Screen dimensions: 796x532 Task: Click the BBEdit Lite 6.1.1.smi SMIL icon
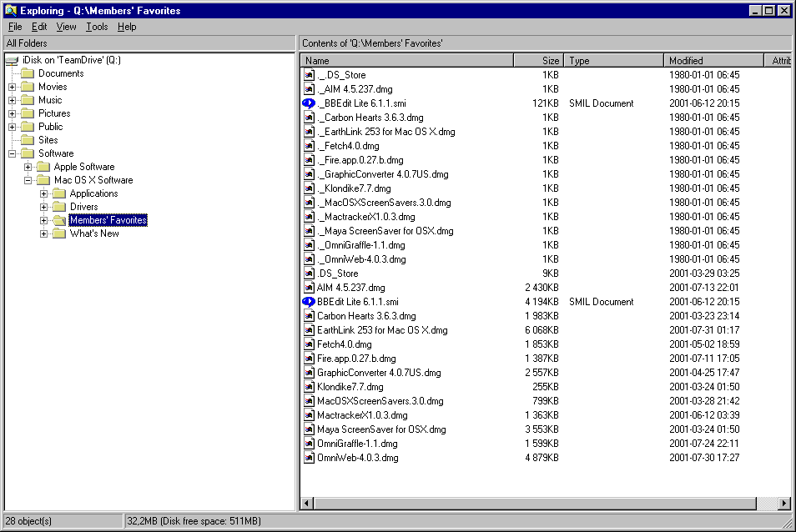click(x=309, y=302)
